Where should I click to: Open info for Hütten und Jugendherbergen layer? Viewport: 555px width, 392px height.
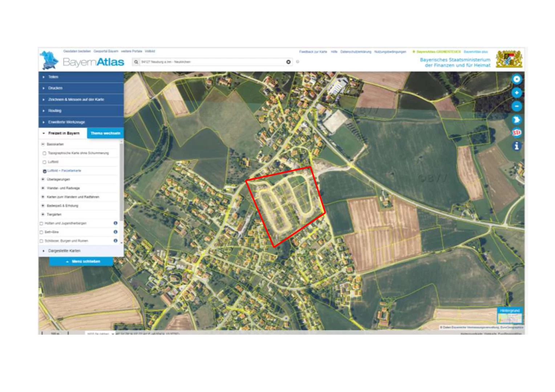click(116, 223)
